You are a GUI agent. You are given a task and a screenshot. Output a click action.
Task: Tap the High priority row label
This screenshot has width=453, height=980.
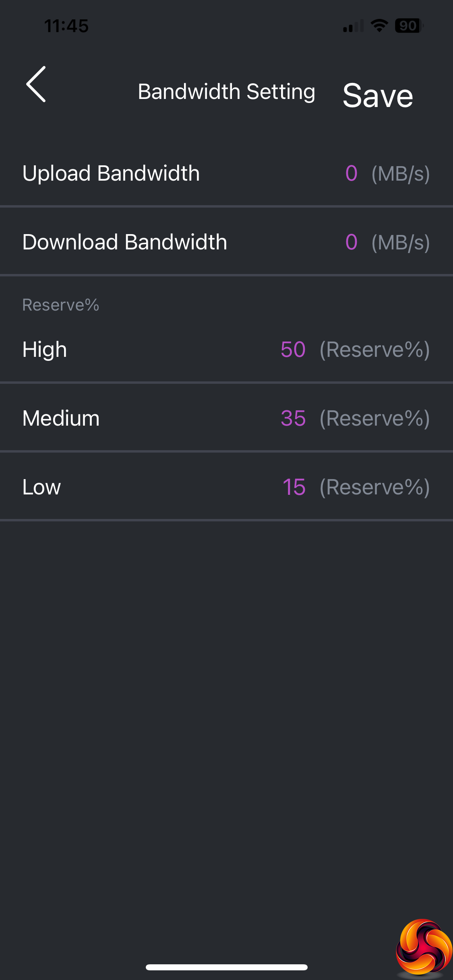(45, 349)
